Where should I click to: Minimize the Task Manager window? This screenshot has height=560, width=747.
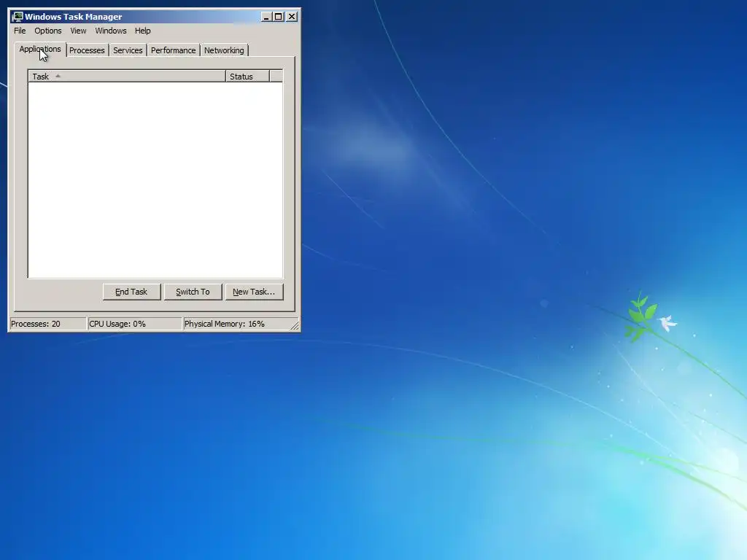(266, 17)
